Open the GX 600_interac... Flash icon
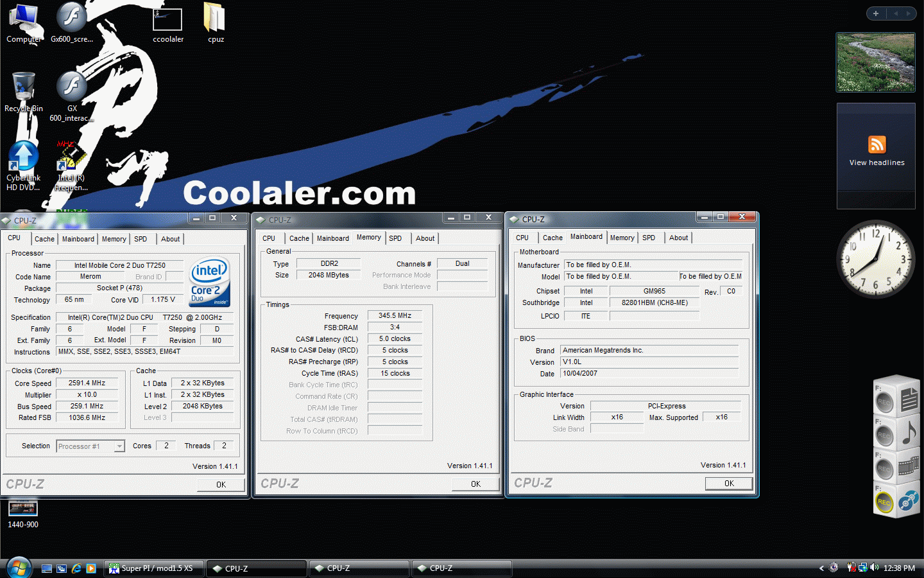 click(71, 96)
